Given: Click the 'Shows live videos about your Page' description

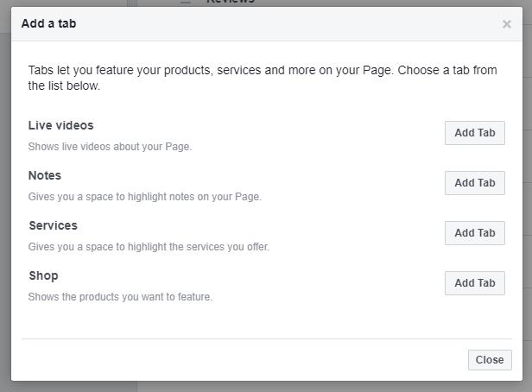Looking at the screenshot, I should [110, 147].
